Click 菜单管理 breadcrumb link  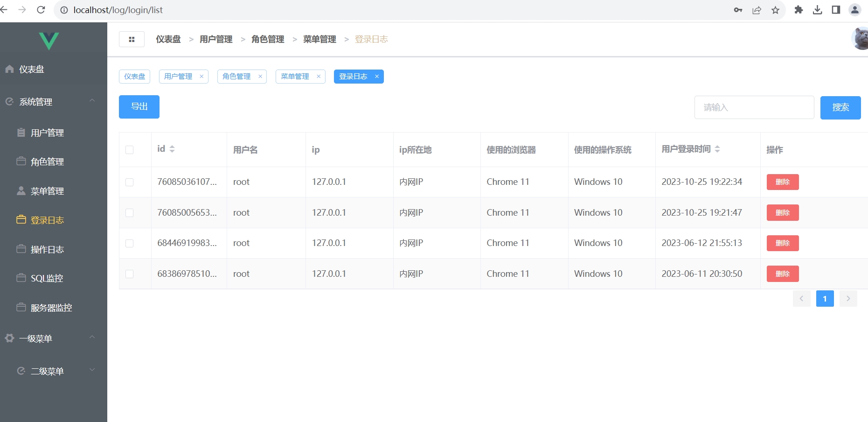[x=319, y=39]
